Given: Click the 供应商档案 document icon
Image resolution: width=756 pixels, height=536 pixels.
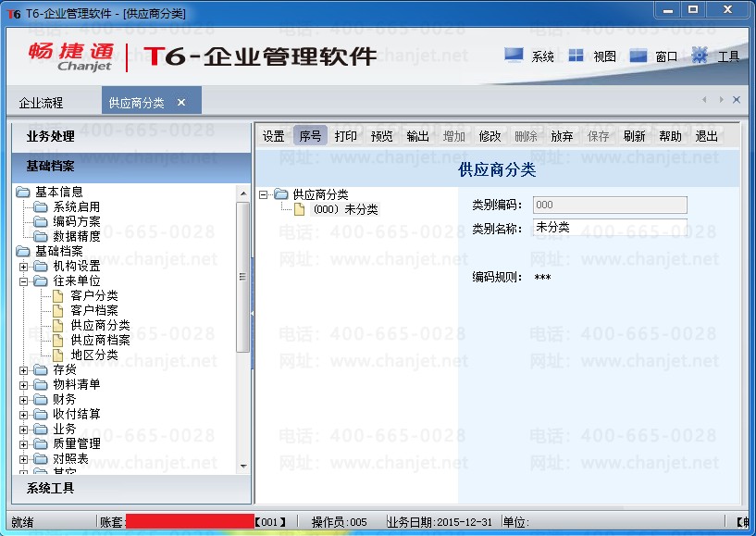Looking at the screenshot, I should 58,340.
